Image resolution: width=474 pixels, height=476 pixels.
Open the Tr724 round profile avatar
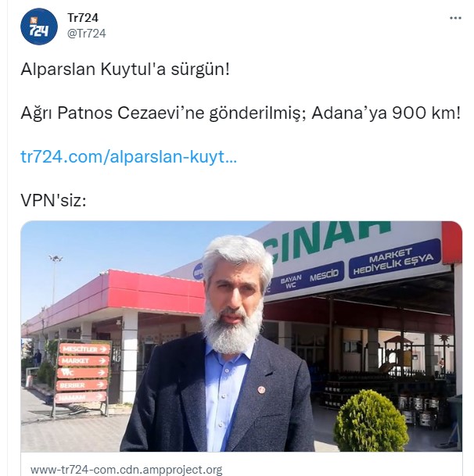pos(39,27)
